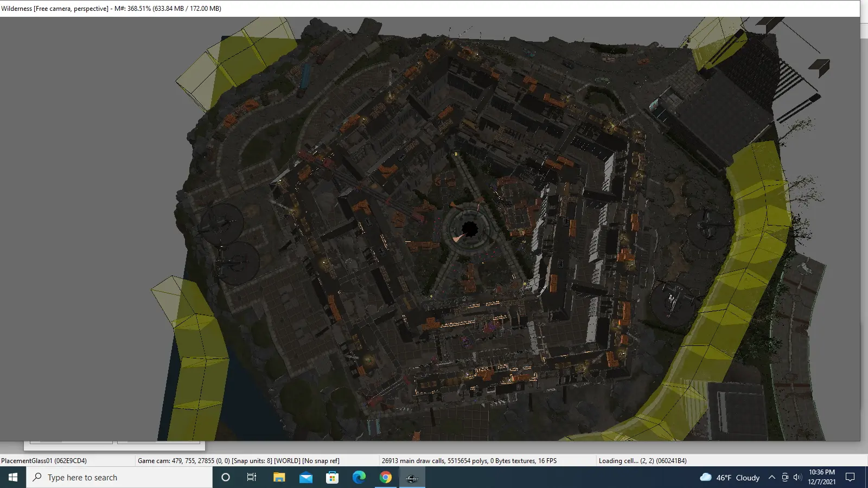Select the Creation Kit taskbar icon
This screenshot has width=868, height=488.
coord(412,477)
